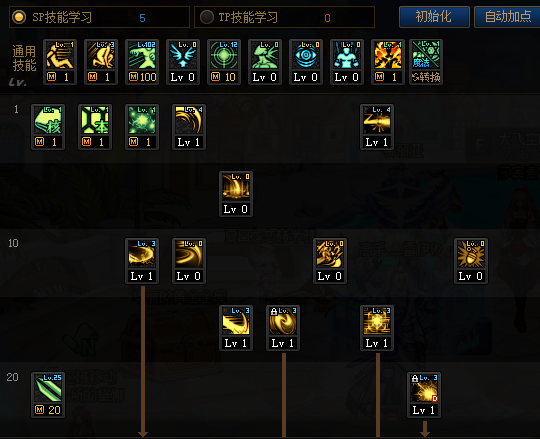Select the Lv 102 general skill showing 100
Screen dimensions: 540x439
pyautogui.click(x=142, y=62)
